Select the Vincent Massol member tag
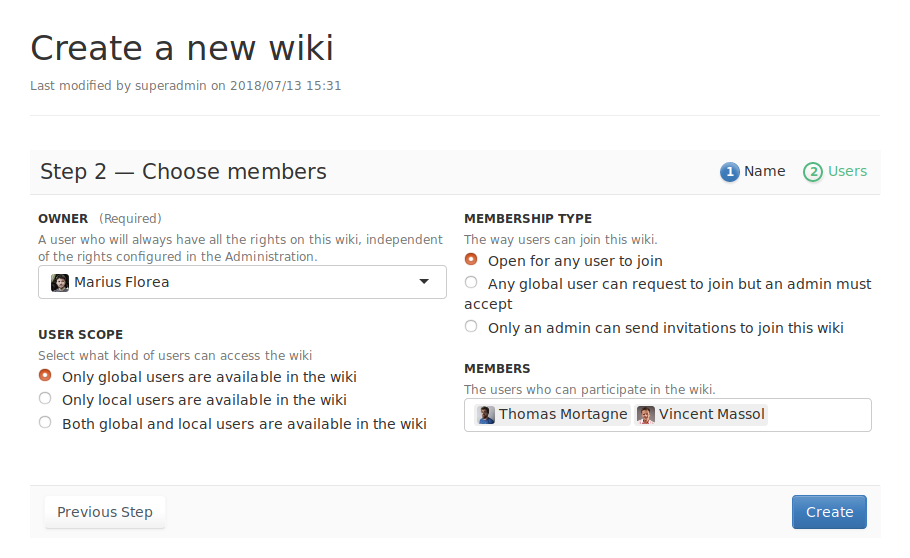The image size is (910, 558). point(712,415)
